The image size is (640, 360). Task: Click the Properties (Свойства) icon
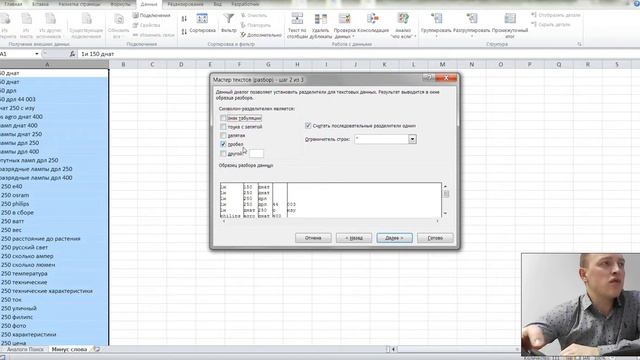pos(136,25)
